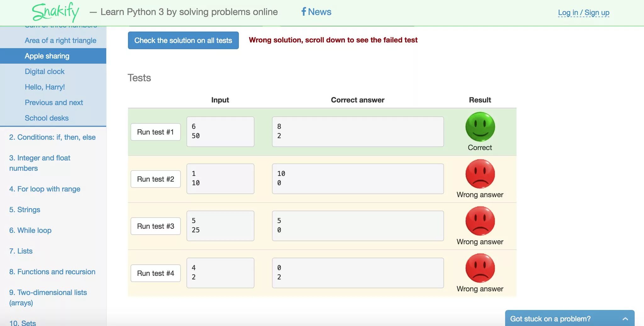Viewport: 644px width, 326px height.
Task: Open the 'Digital clock' problem
Action: (45, 72)
